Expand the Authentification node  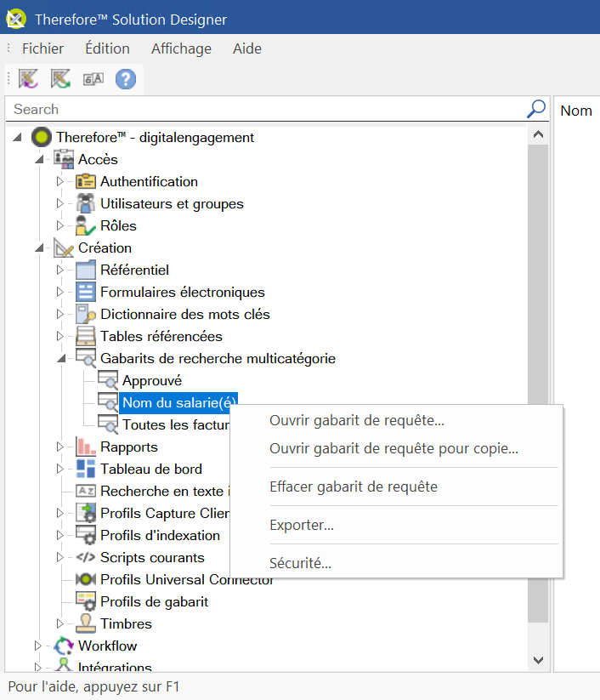pyautogui.click(x=59, y=182)
